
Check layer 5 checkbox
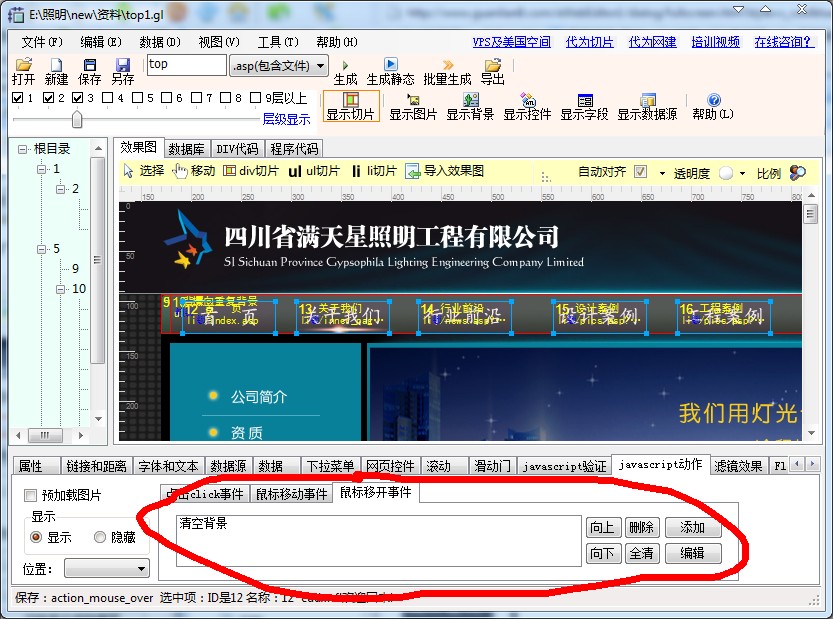pyautogui.click(x=137, y=98)
